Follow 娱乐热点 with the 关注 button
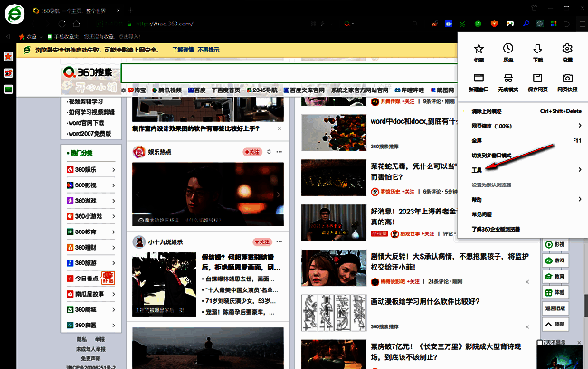This screenshot has height=369, width=588. [253, 154]
